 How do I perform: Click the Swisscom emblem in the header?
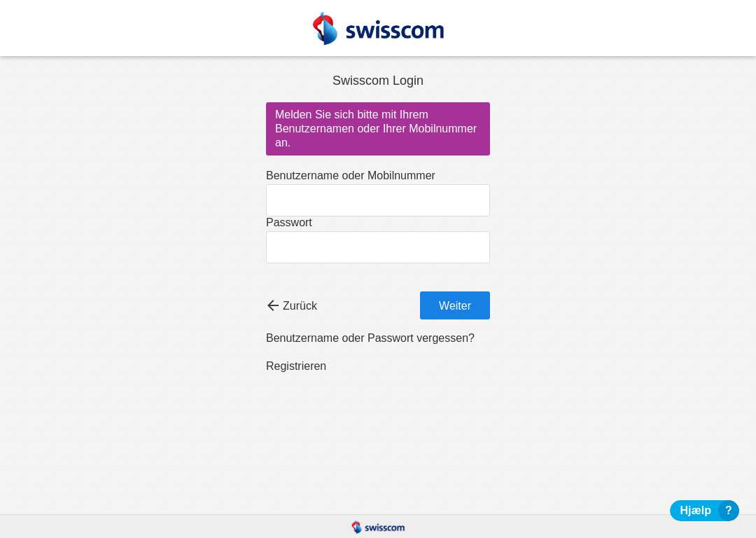[325, 29]
